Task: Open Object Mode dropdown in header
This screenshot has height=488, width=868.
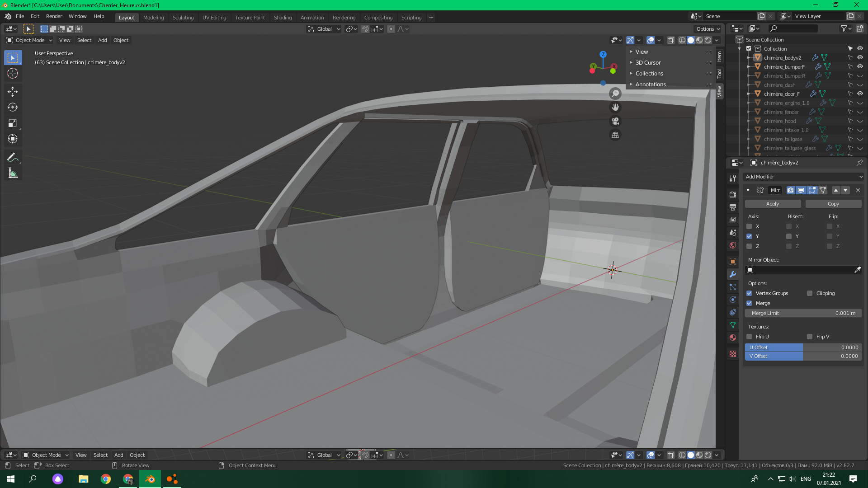Action: point(29,40)
